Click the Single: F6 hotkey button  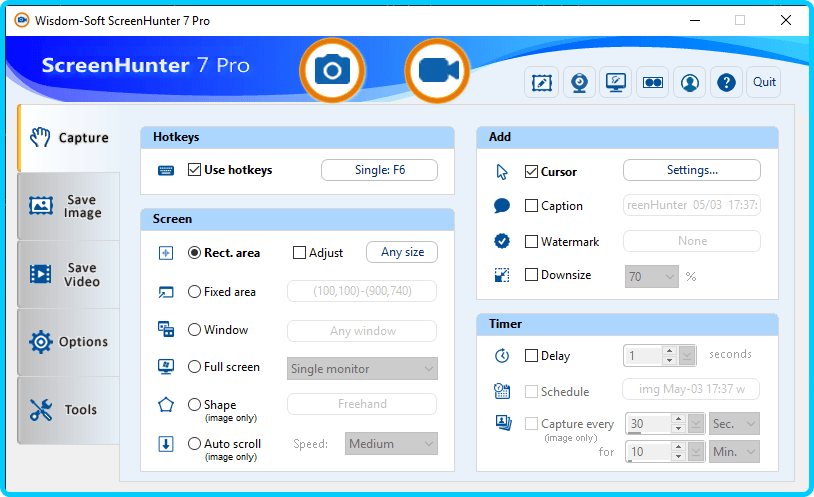[379, 170]
